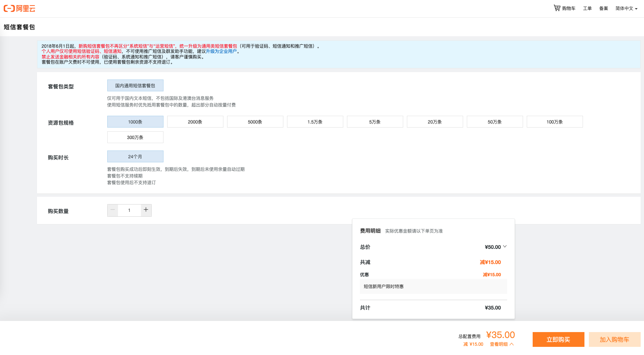Viewport: 644px width, 355px height.
Task: Select the 100万条 package size
Action: click(x=555, y=122)
